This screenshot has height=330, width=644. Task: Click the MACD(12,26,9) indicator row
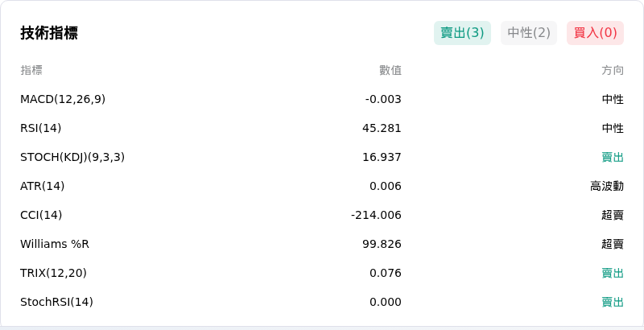click(322, 99)
